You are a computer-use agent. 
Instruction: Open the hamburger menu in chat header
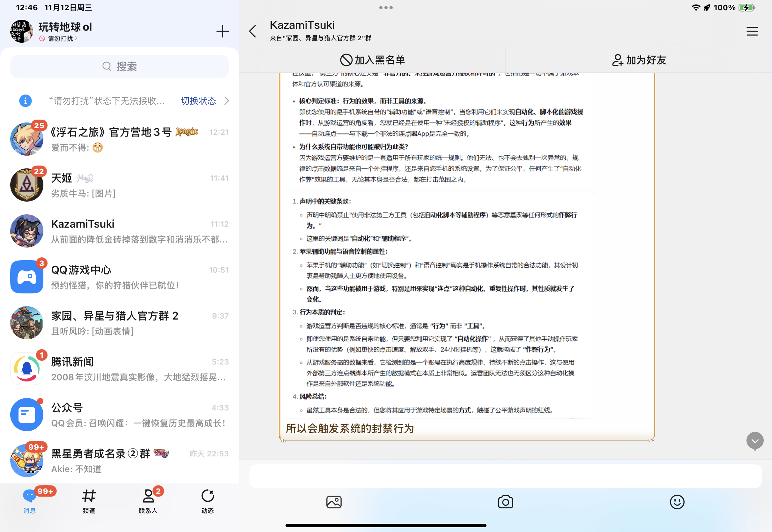coord(752,31)
